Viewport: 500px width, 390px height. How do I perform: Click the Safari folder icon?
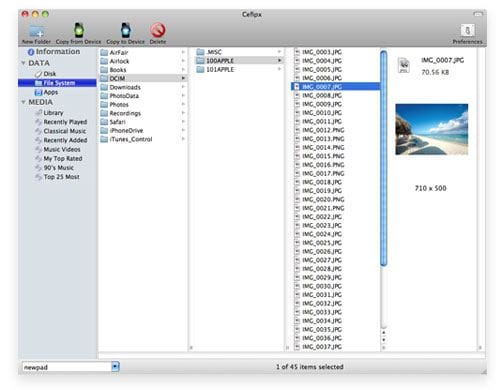pyautogui.click(x=104, y=122)
